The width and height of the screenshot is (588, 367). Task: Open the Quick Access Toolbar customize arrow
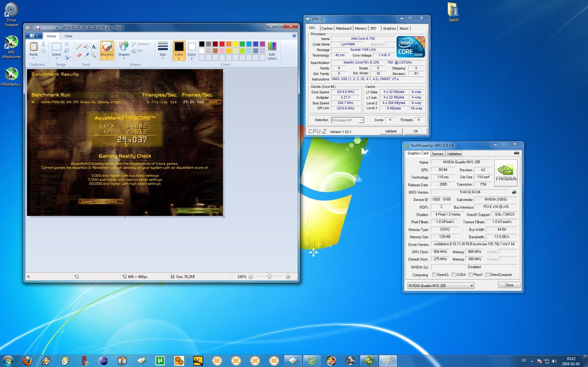pos(57,28)
